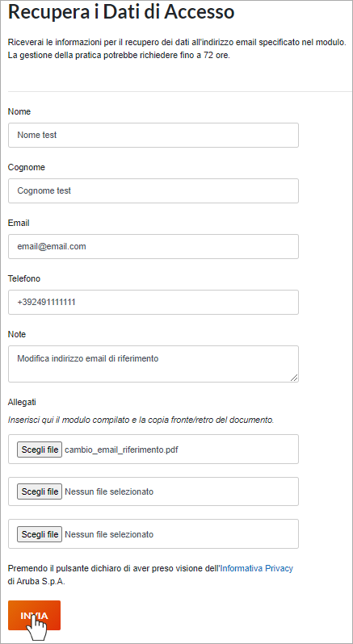Click the Recupera i Dati di Accesso heading
Screen dimensions: 353x644
coord(121,12)
